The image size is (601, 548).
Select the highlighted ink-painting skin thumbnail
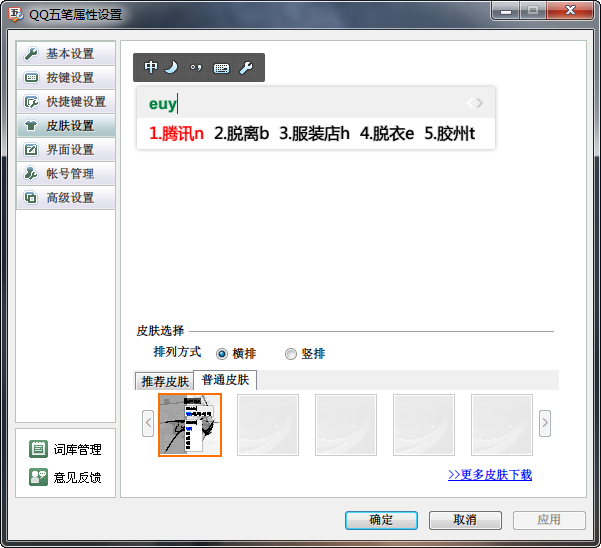pyautogui.click(x=190, y=425)
